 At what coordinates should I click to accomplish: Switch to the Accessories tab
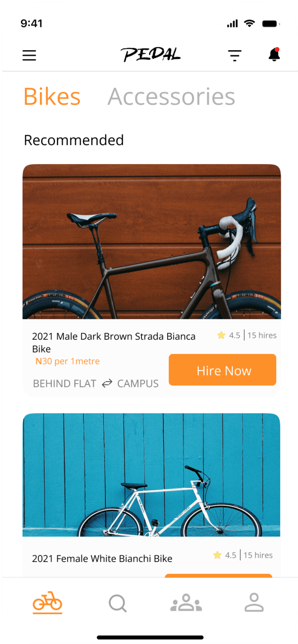click(171, 96)
